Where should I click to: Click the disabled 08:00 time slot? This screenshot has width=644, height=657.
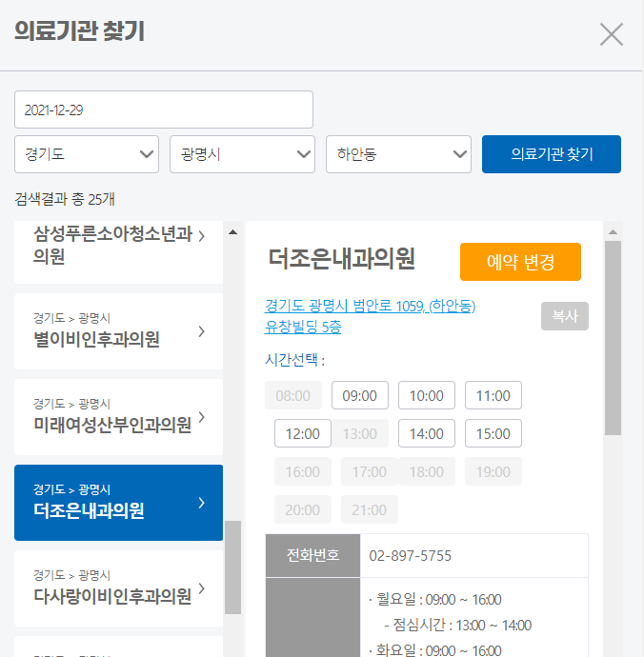293,395
